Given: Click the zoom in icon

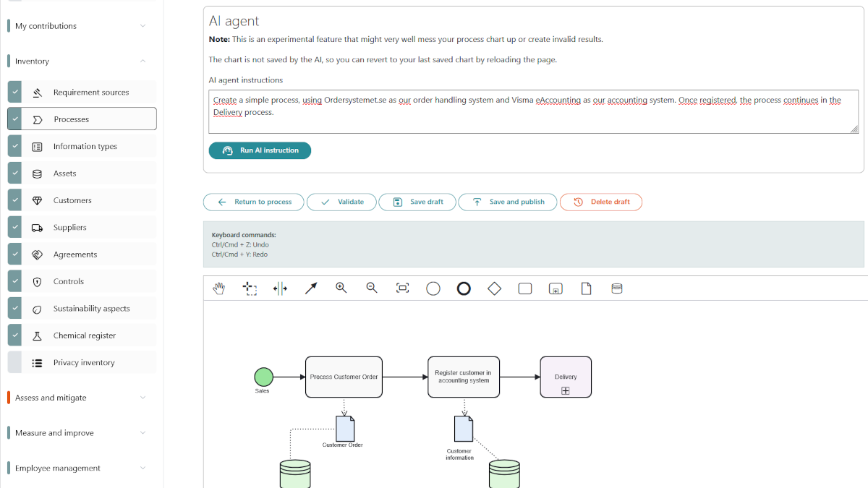Looking at the screenshot, I should pyautogui.click(x=341, y=288).
